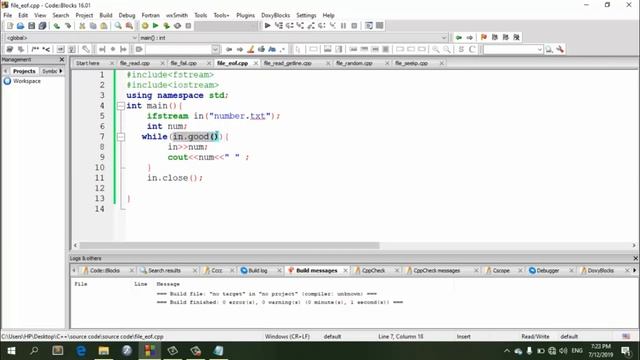Show more Logs tabs via right arrow
The image size is (640, 360).
tap(635, 270)
